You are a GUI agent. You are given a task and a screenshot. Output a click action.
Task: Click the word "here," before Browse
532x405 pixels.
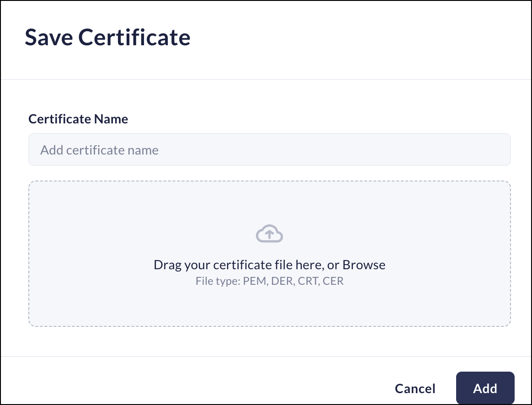click(309, 265)
